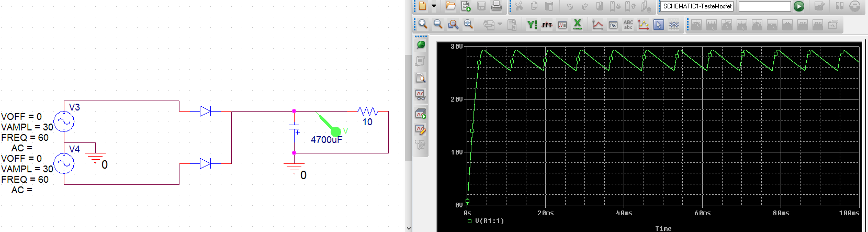Screen dimensions: 868x232
Task: Select the resistor symbol above value 10
Action: click(368, 111)
